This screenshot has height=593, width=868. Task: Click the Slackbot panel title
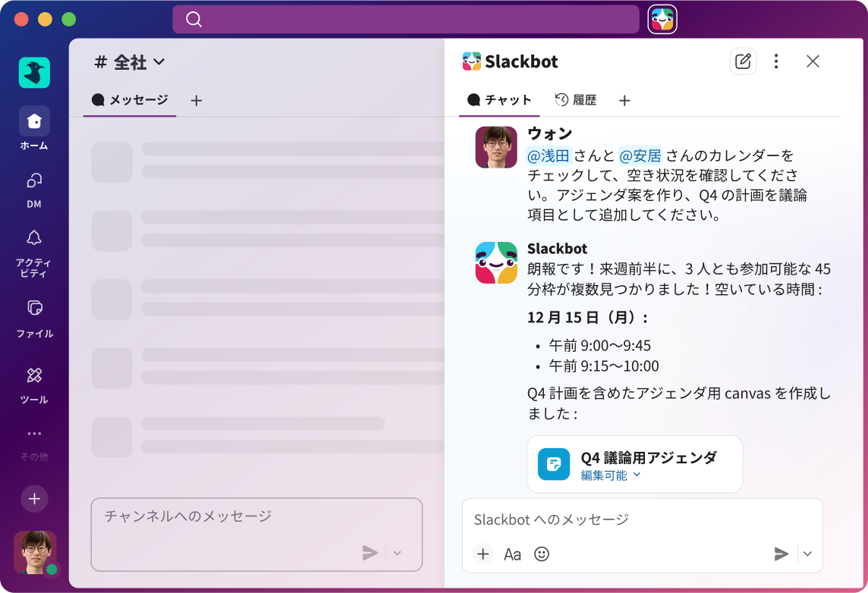coord(521,61)
